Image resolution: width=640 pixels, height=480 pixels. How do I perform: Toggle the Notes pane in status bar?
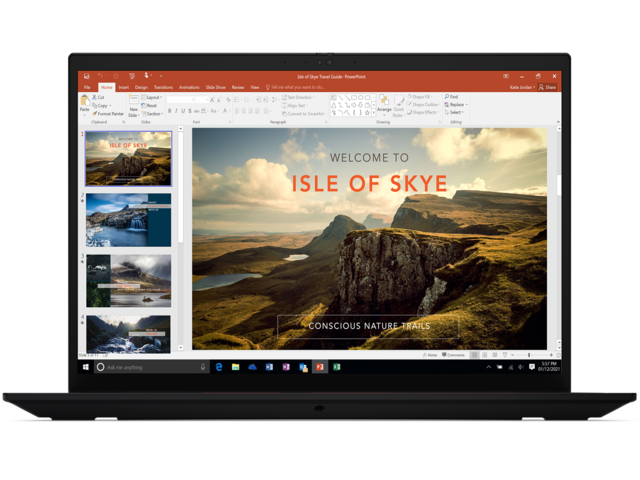pyautogui.click(x=430, y=355)
